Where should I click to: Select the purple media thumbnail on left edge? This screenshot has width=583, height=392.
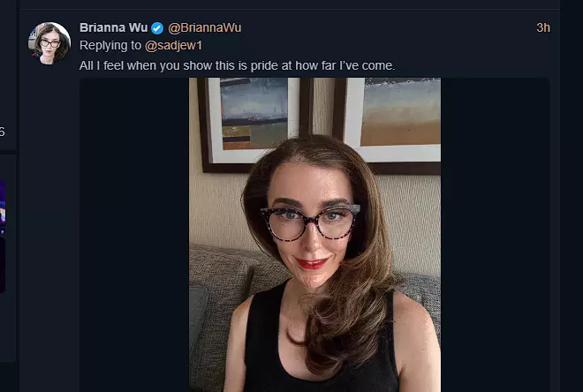click(x=3, y=207)
